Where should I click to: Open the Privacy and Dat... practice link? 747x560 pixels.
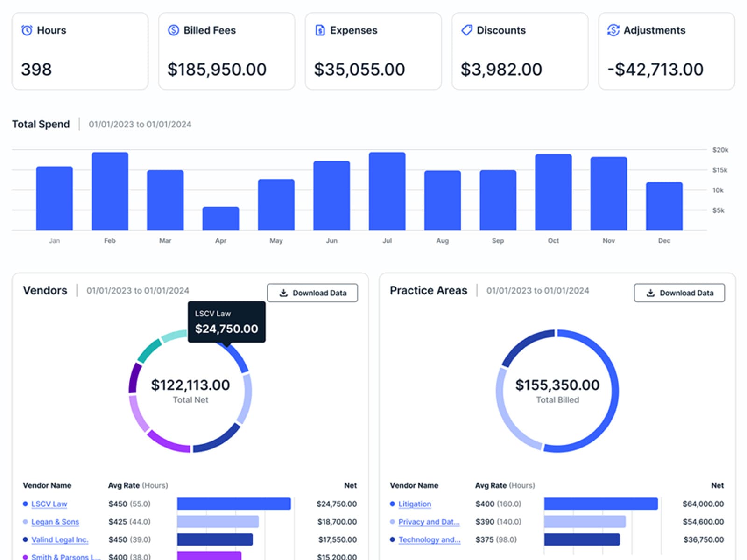click(429, 522)
